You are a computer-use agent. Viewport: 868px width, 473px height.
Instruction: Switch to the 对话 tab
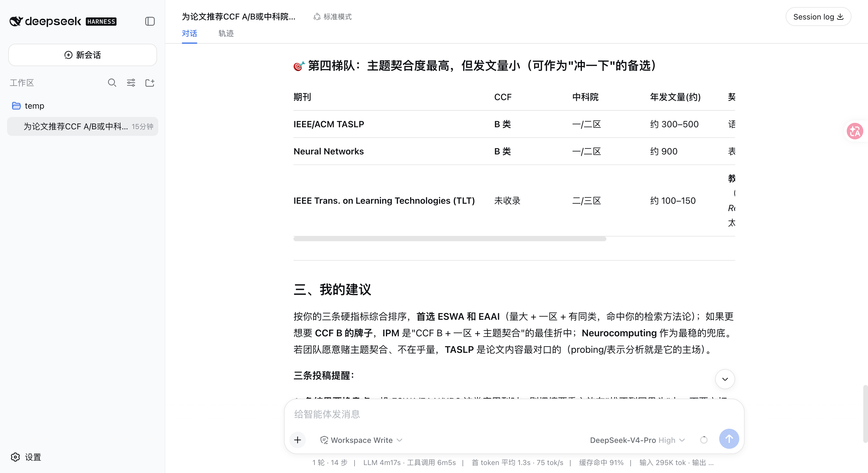click(189, 33)
